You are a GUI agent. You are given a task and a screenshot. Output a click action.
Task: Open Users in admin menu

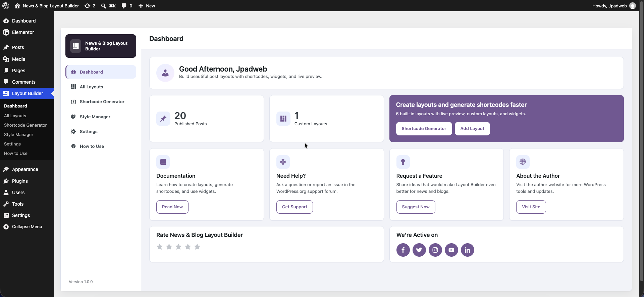tap(27, 193)
